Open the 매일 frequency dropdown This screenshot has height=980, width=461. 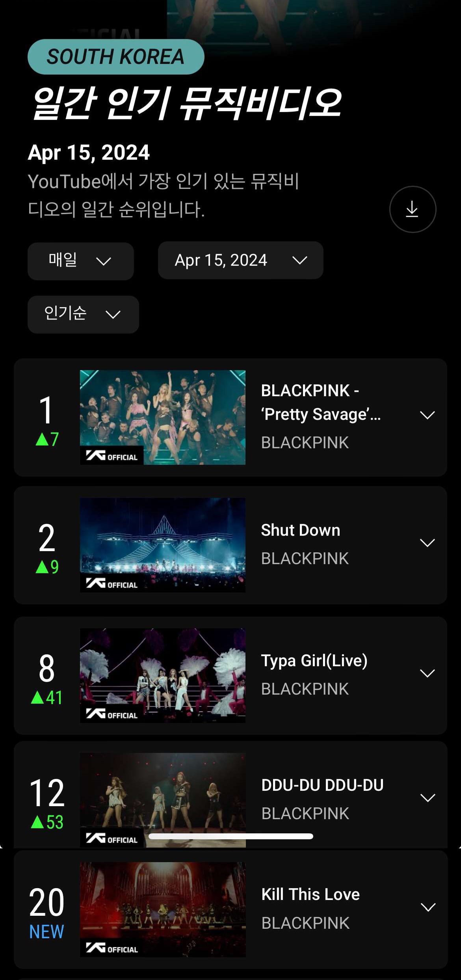[x=80, y=261]
